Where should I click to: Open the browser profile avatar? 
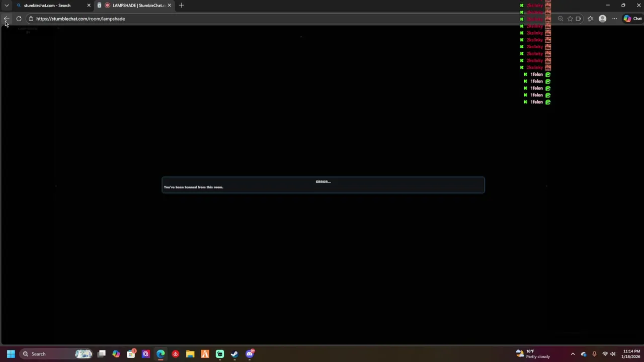(602, 19)
